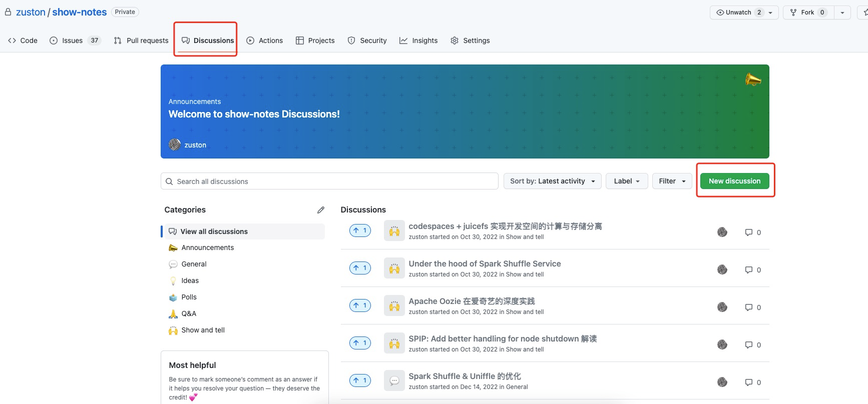Open author avatar on Apache Oozie row
The width and height of the screenshot is (868, 404).
(x=722, y=307)
